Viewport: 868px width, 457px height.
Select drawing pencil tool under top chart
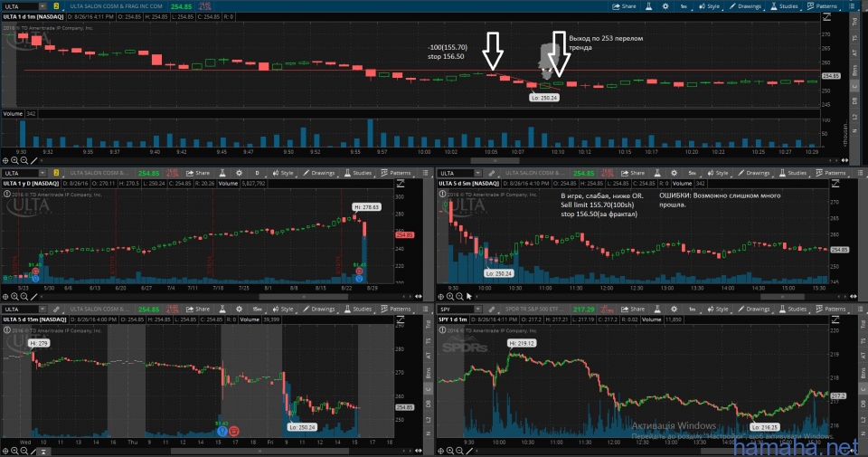[x=33, y=161]
